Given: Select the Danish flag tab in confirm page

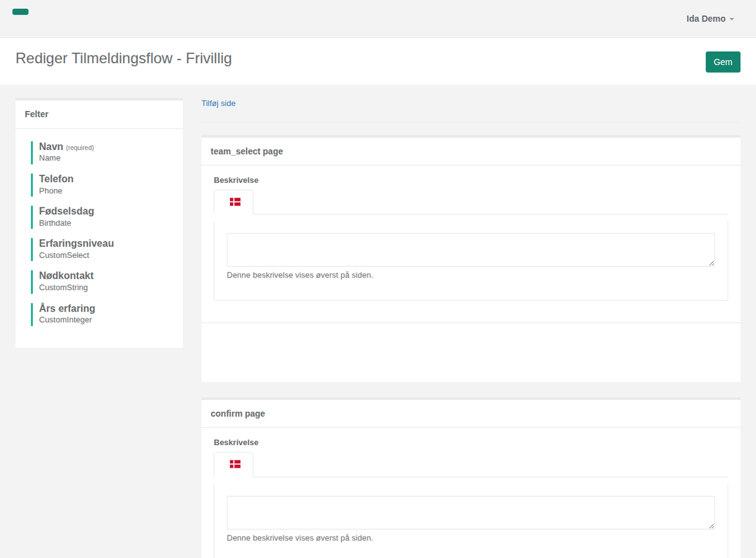Looking at the screenshot, I should click(x=234, y=464).
